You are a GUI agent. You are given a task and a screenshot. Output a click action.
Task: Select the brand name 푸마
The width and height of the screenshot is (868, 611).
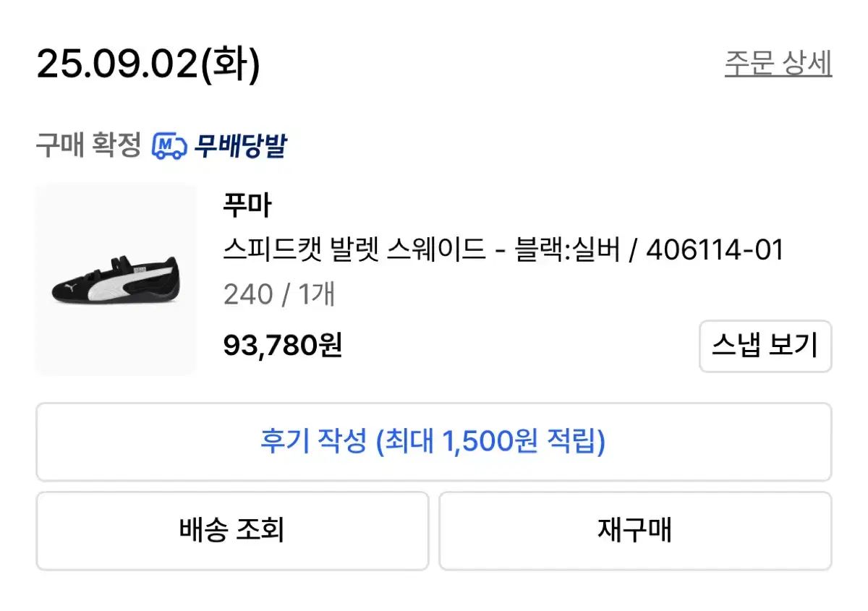[247, 205]
